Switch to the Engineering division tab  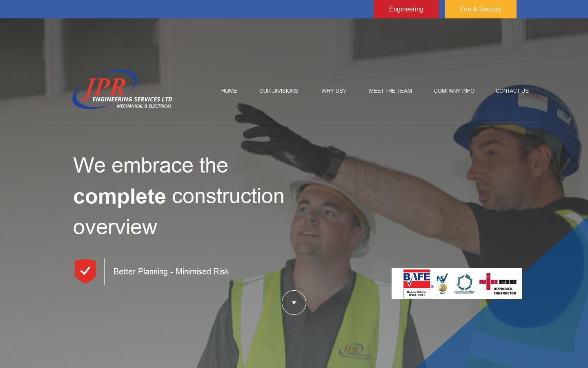coord(406,9)
